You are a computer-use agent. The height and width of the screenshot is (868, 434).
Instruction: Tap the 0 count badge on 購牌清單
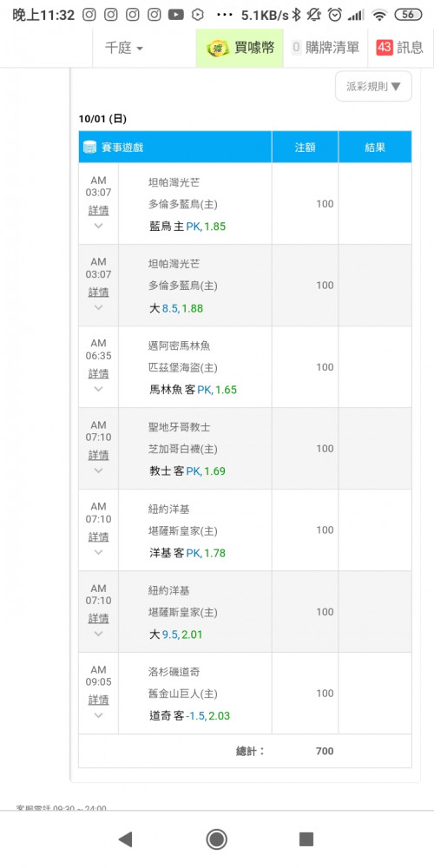(x=296, y=48)
